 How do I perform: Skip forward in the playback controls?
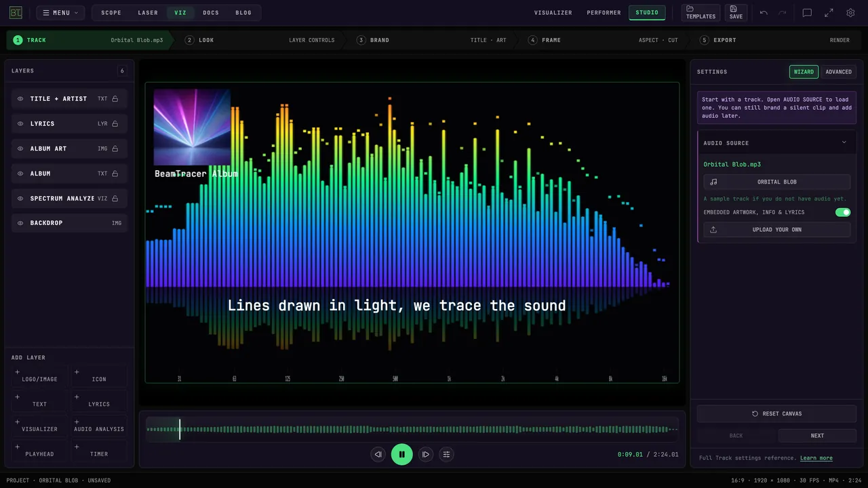(x=425, y=454)
